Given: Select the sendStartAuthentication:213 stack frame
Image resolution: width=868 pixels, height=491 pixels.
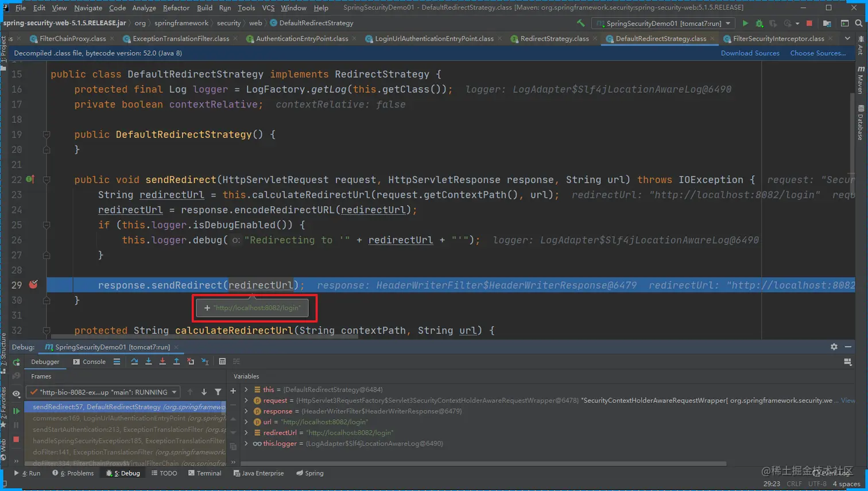Looking at the screenshot, I should click(126, 430).
